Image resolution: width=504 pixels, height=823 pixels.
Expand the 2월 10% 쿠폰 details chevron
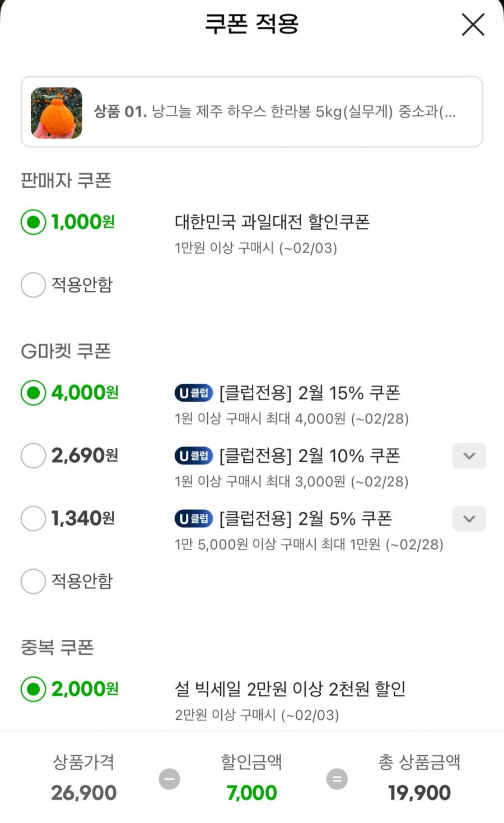[469, 456]
